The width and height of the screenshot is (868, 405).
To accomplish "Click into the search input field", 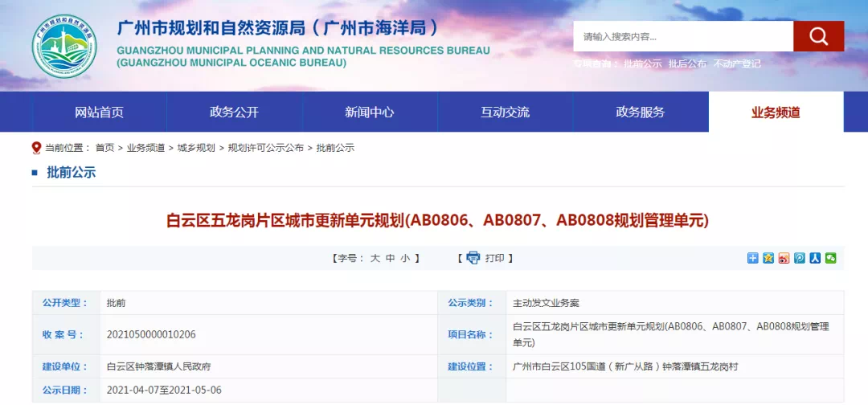I will [683, 36].
